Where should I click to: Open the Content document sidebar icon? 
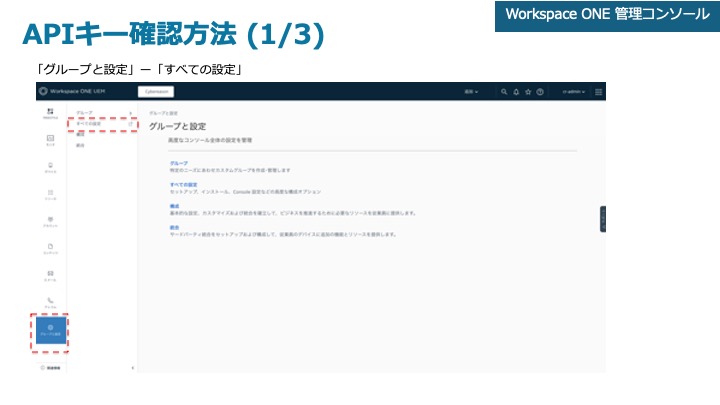(x=51, y=249)
